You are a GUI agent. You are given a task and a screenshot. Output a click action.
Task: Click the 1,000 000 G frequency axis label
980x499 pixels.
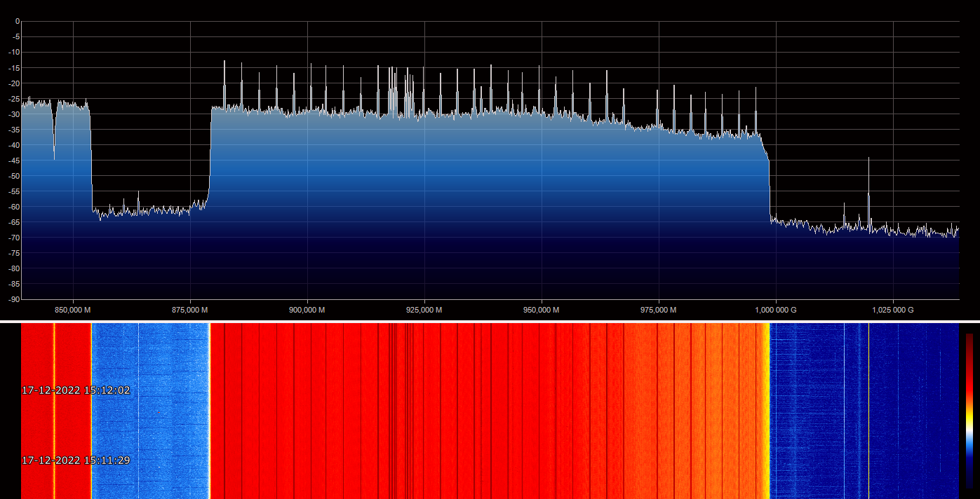pyautogui.click(x=775, y=310)
